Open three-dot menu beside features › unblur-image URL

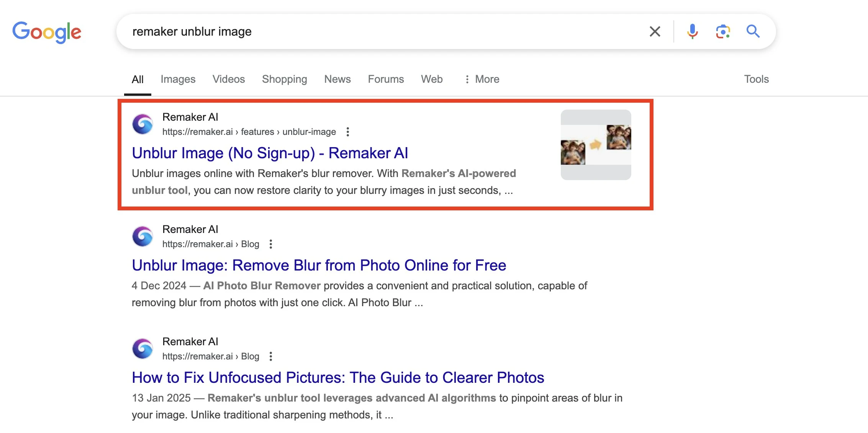coord(347,132)
